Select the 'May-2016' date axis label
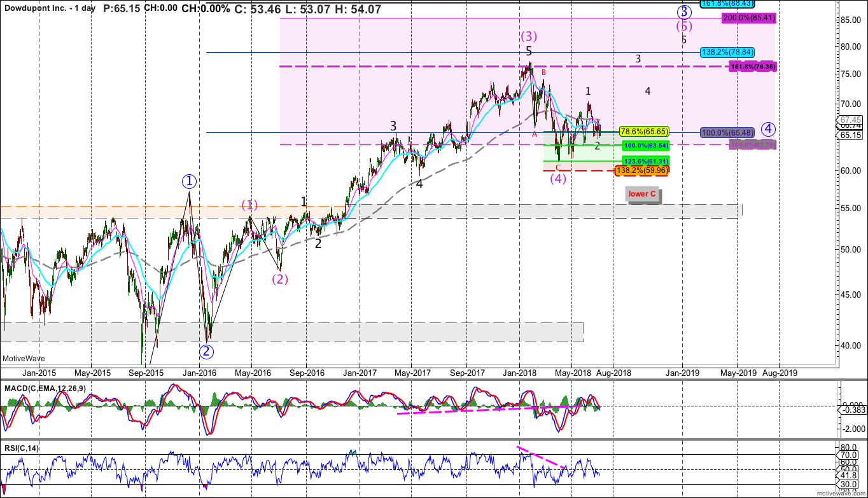 (x=251, y=373)
